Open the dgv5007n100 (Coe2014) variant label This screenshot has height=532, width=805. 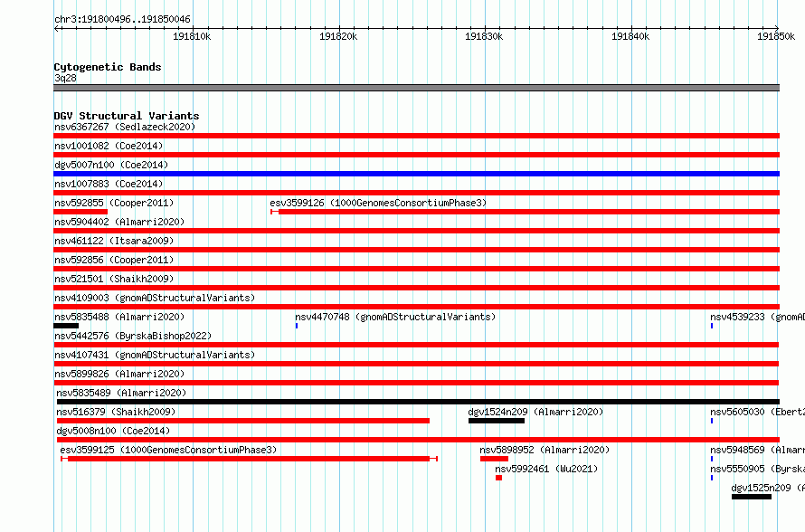coord(111,165)
